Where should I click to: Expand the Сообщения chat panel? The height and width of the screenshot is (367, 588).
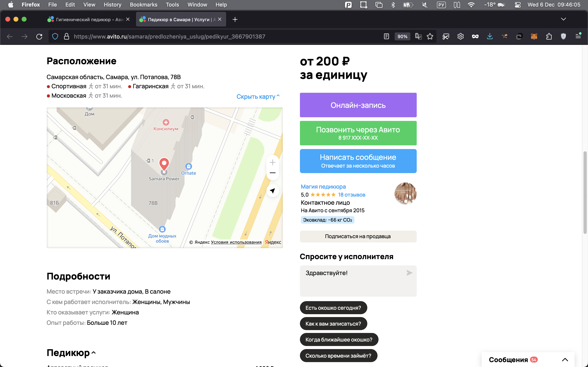565,359
